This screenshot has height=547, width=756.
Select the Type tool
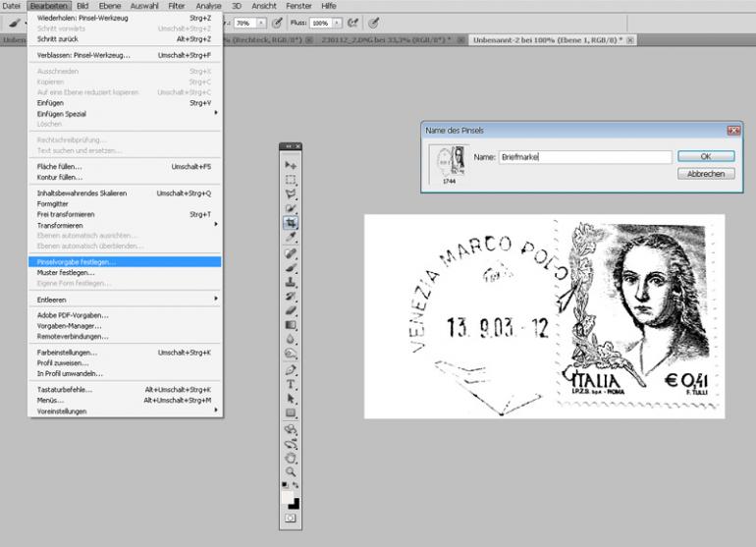point(291,384)
